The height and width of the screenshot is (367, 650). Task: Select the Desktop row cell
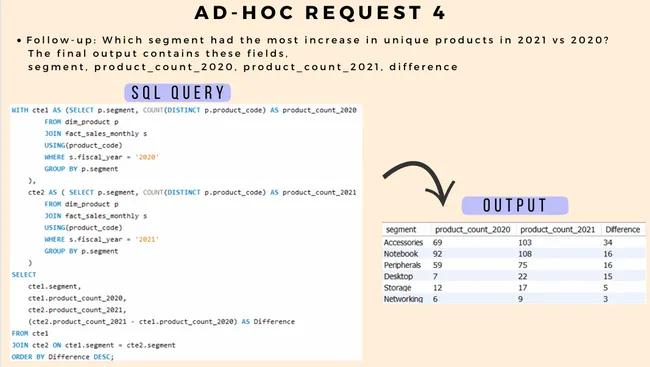[x=398, y=276]
